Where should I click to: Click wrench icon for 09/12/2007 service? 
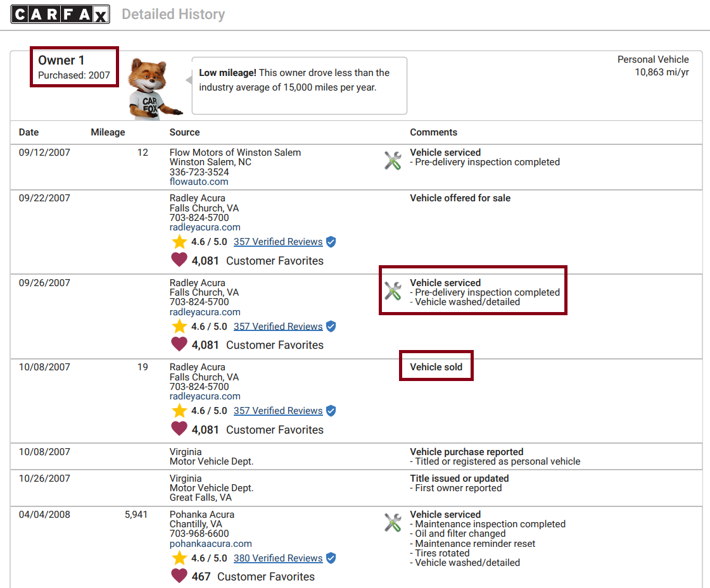point(393,160)
